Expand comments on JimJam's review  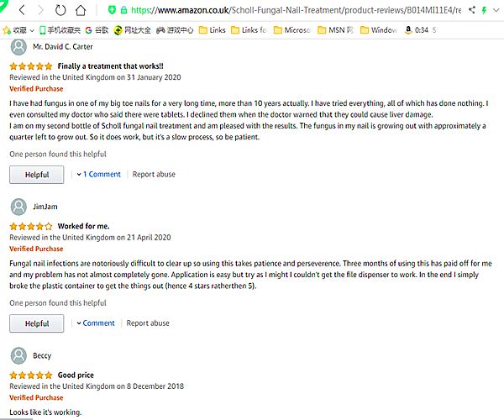pos(96,323)
